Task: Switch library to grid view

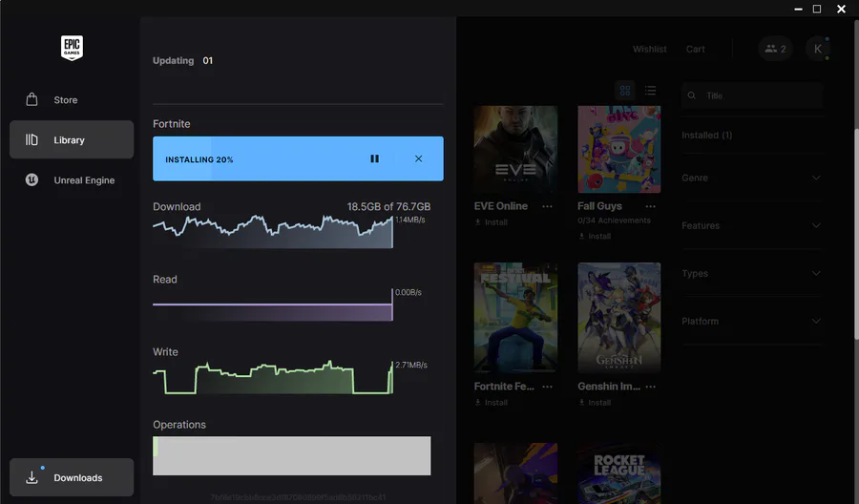Action: click(625, 91)
